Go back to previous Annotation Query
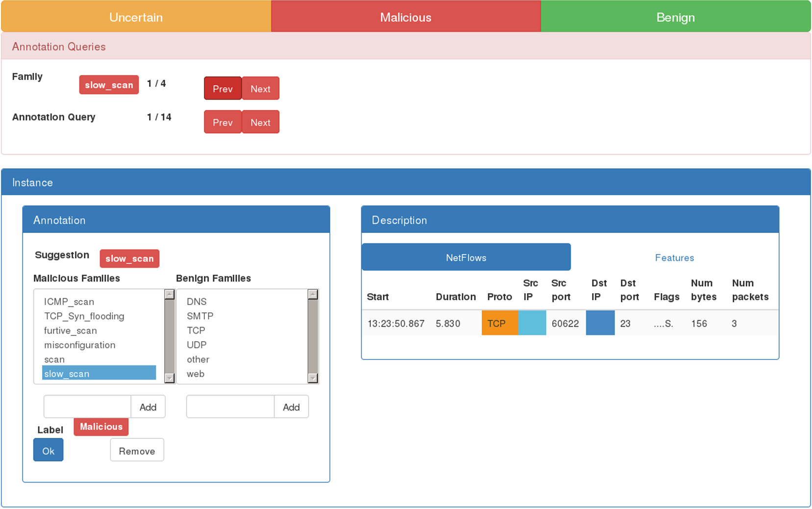This screenshot has height=509, width=812. [222, 123]
